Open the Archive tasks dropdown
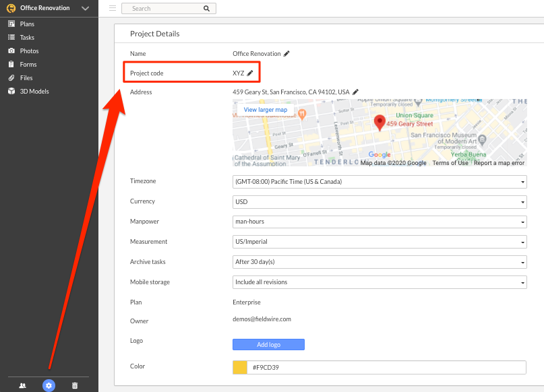Image resolution: width=544 pixels, height=392 pixels. click(380, 262)
